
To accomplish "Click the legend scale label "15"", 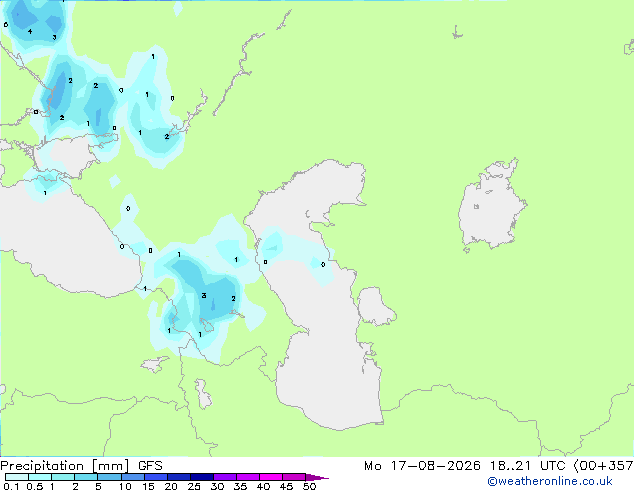I will [148, 486].
